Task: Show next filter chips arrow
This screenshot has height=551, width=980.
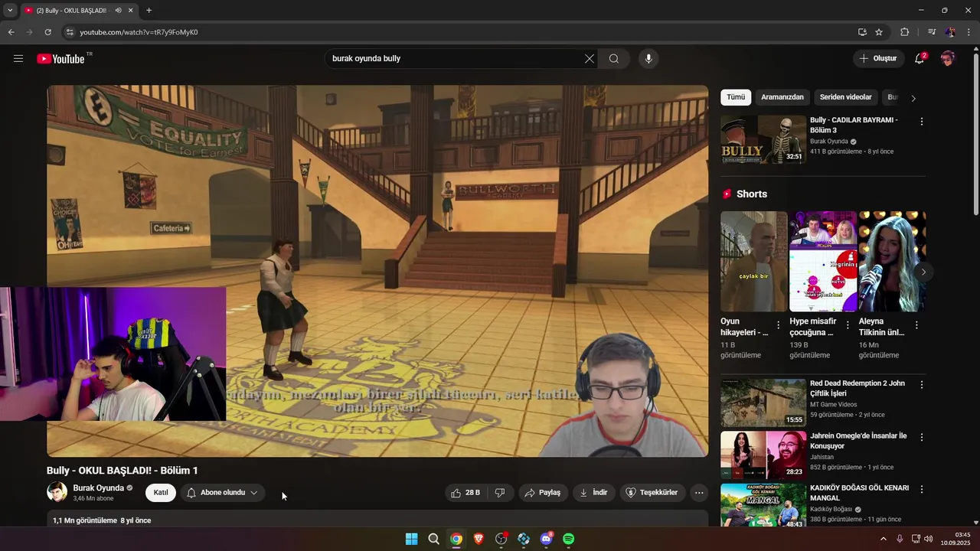Action: [x=913, y=98]
